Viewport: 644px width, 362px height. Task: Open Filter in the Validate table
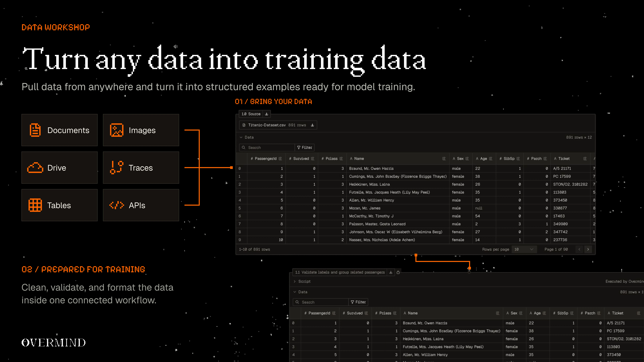(x=358, y=302)
